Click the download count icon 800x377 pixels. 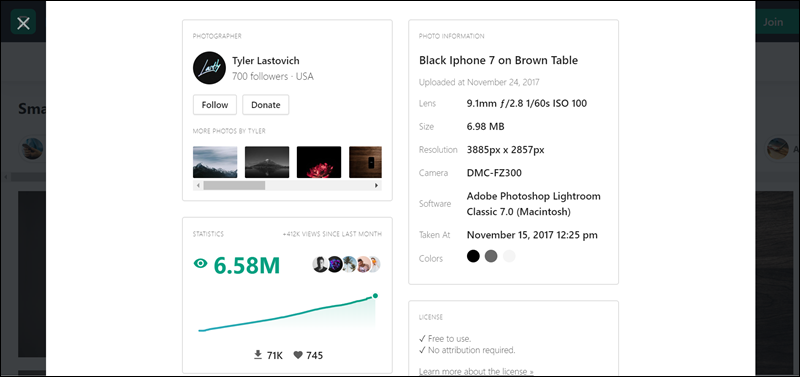pos(258,355)
